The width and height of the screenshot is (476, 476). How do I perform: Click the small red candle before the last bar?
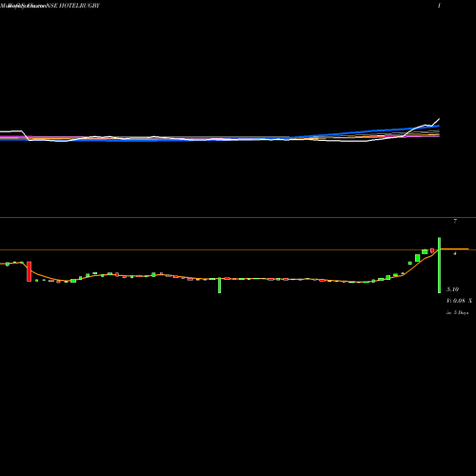coord(432,250)
